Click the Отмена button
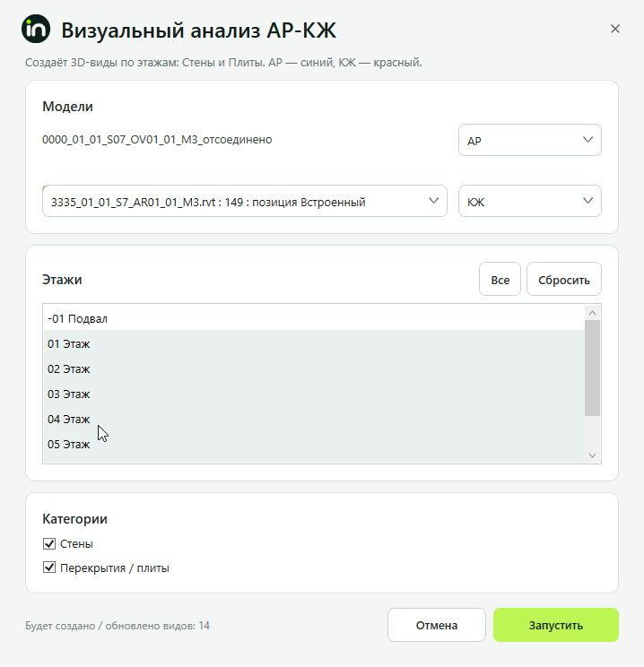 (436, 625)
